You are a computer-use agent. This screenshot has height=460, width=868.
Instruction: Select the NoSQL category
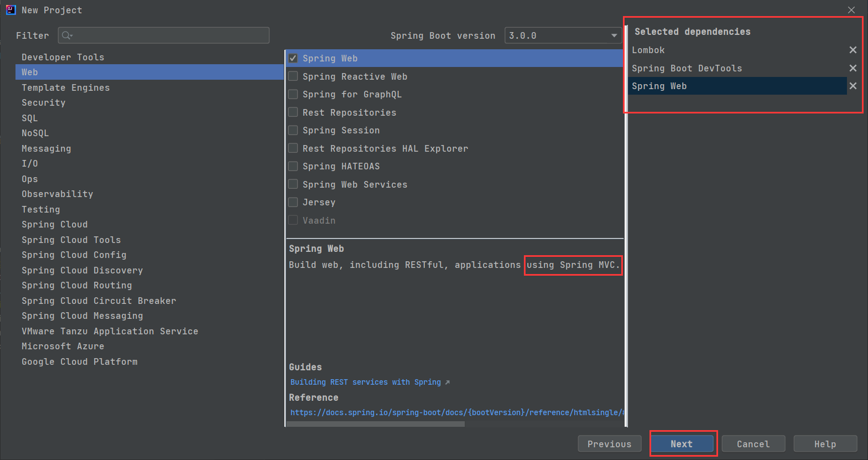[x=149, y=133]
